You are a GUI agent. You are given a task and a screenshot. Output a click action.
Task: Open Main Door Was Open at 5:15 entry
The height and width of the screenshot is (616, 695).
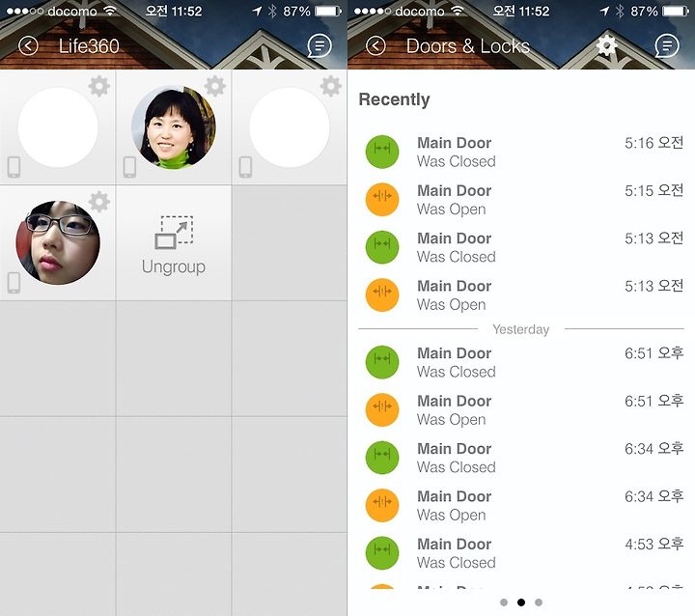(521, 200)
